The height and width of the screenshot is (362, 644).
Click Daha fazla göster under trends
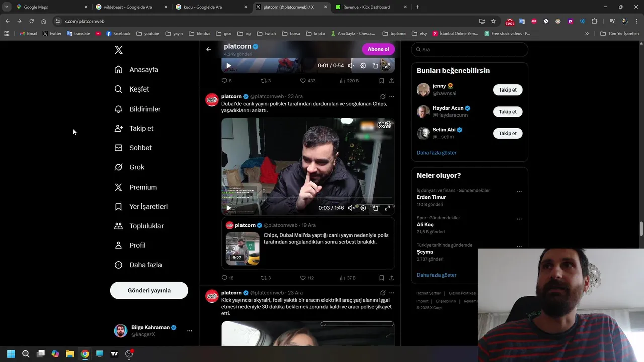[x=436, y=275]
